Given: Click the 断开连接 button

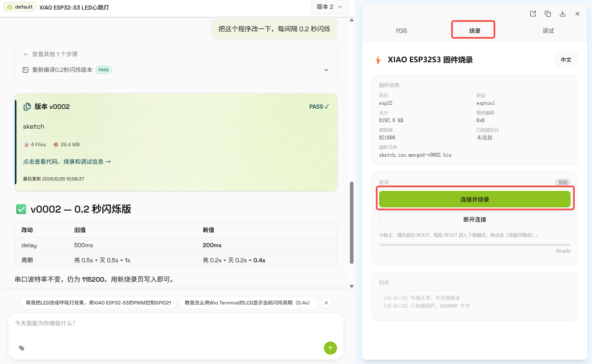Looking at the screenshot, I should click(x=475, y=219).
